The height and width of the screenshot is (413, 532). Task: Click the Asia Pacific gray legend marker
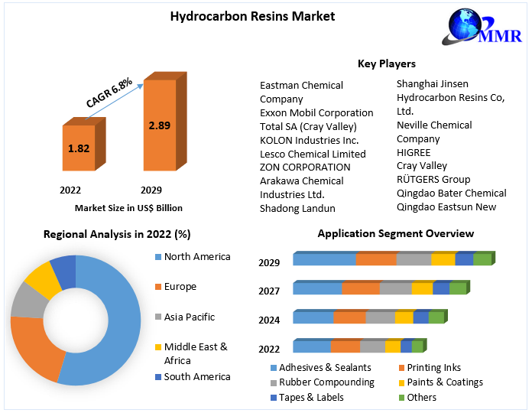tap(158, 317)
